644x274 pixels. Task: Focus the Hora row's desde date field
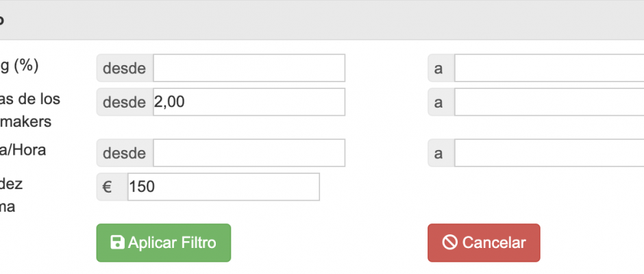tap(249, 153)
